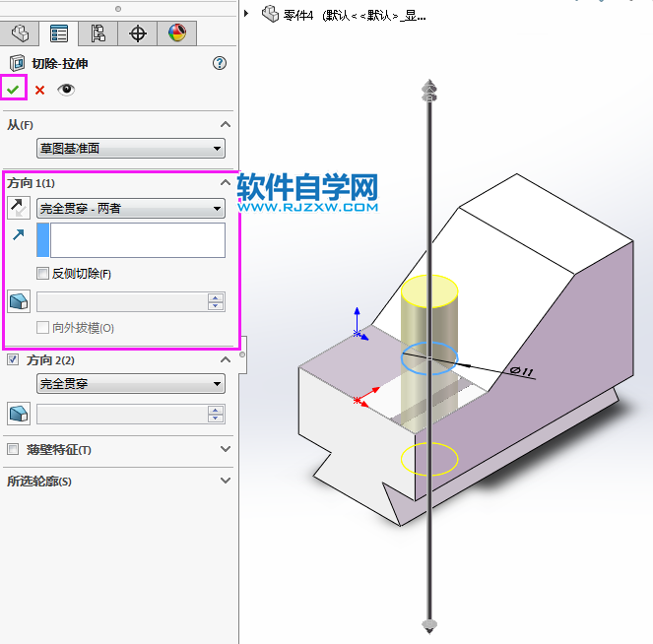653x644 pixels.
Task: Decrease draft angle in 方向 2 spinner
Action: tap(216, 419)
